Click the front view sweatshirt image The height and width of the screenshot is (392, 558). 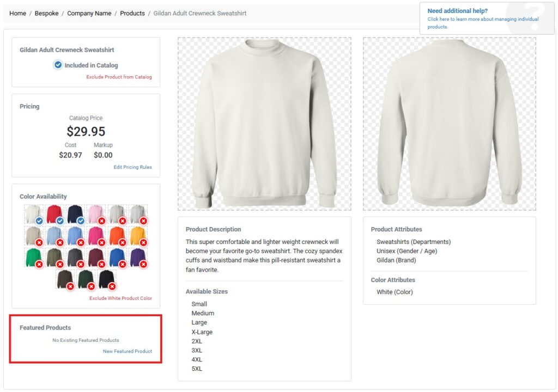tap(264, 124)
